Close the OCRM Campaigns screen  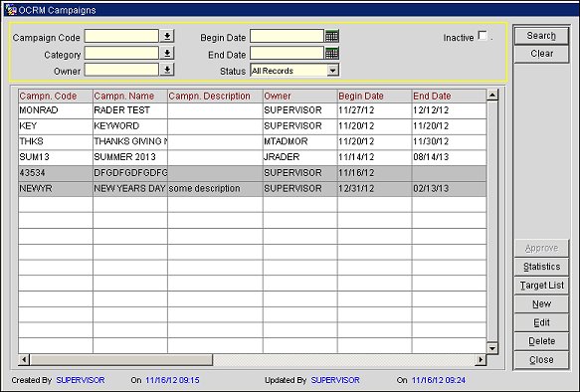click(x=541, y=360)
